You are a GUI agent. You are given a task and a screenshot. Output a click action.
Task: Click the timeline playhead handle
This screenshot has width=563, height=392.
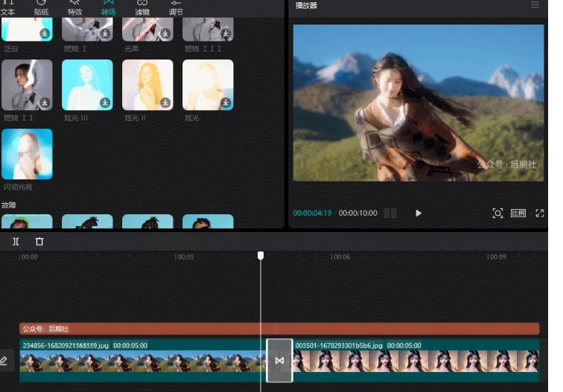coord(261,255)
